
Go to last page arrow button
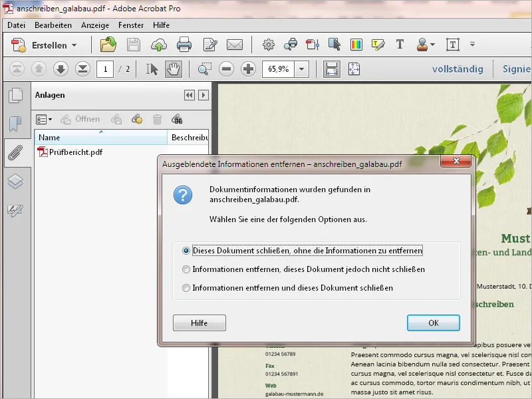click(x=82, y=69)
